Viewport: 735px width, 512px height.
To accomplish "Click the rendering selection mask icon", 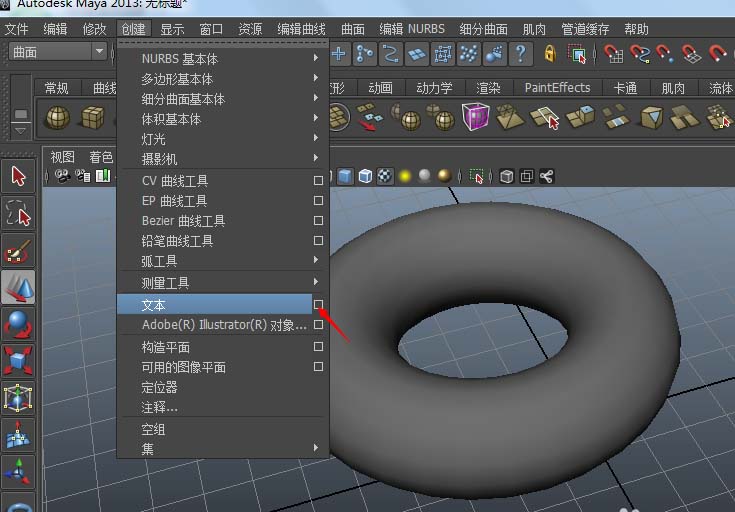I will click(495, 53).
